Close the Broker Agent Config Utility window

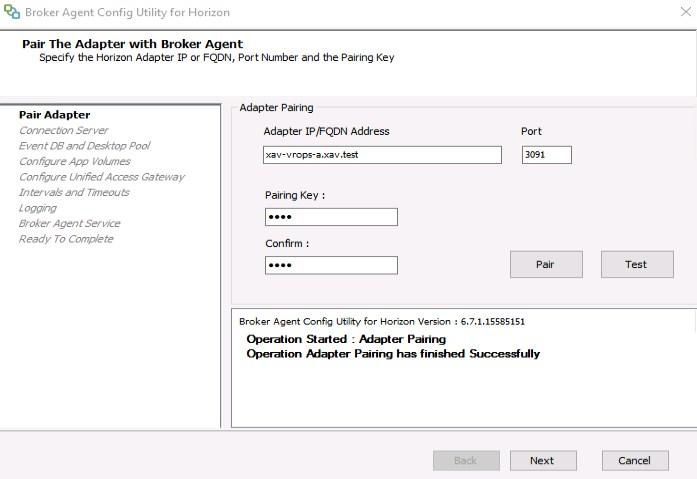686,12
